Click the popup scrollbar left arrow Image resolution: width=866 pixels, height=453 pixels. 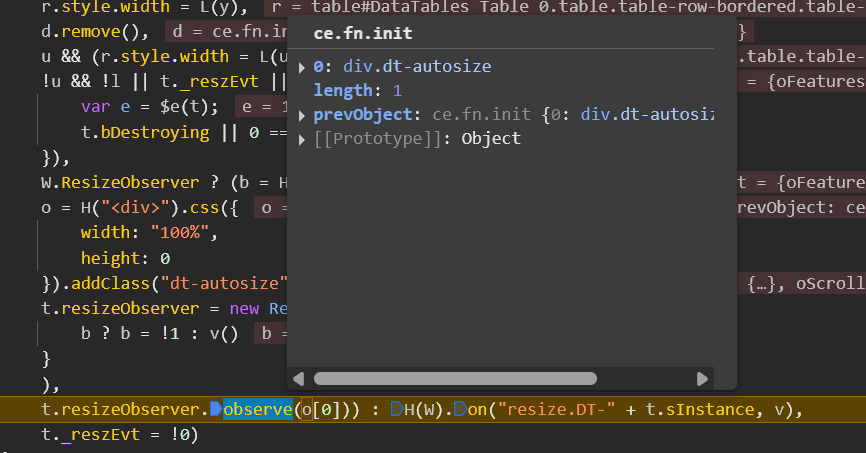[x=299, y=379]
